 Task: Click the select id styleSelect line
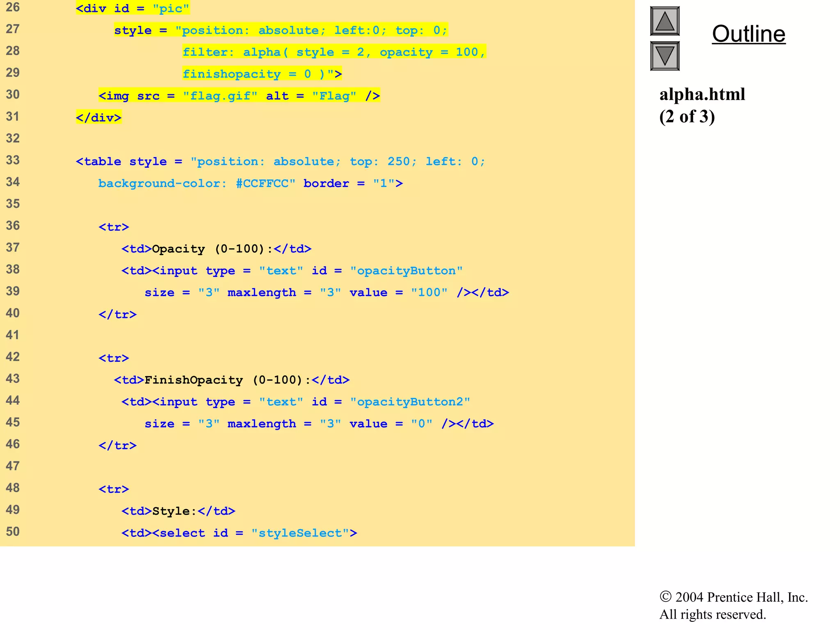point(239,533)
